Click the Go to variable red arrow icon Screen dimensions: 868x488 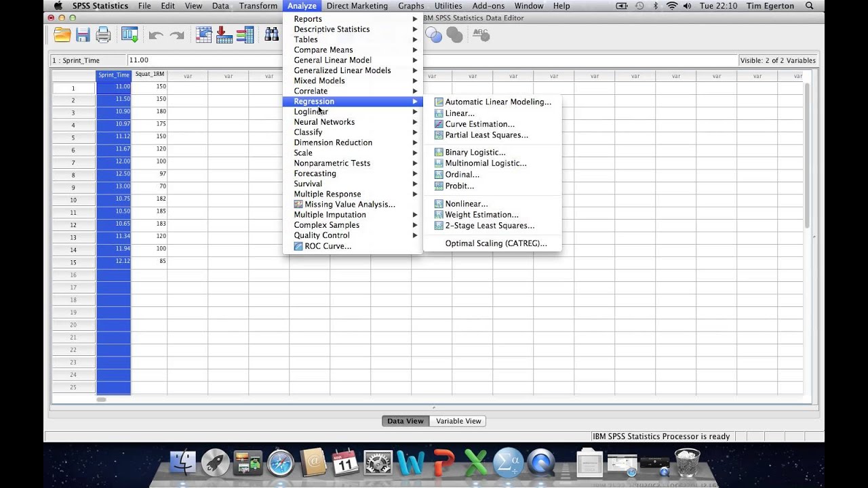click(x=224, y=35)
